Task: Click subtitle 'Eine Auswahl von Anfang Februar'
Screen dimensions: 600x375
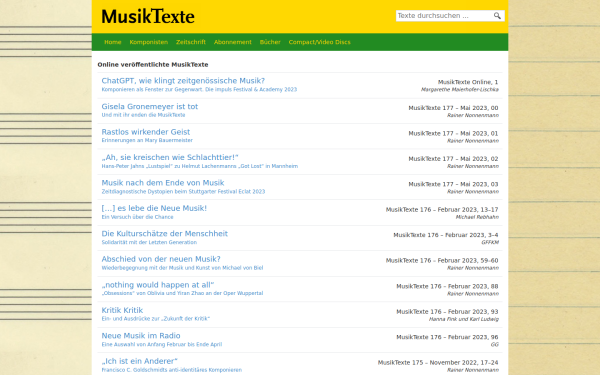Action: coord(161,344)
